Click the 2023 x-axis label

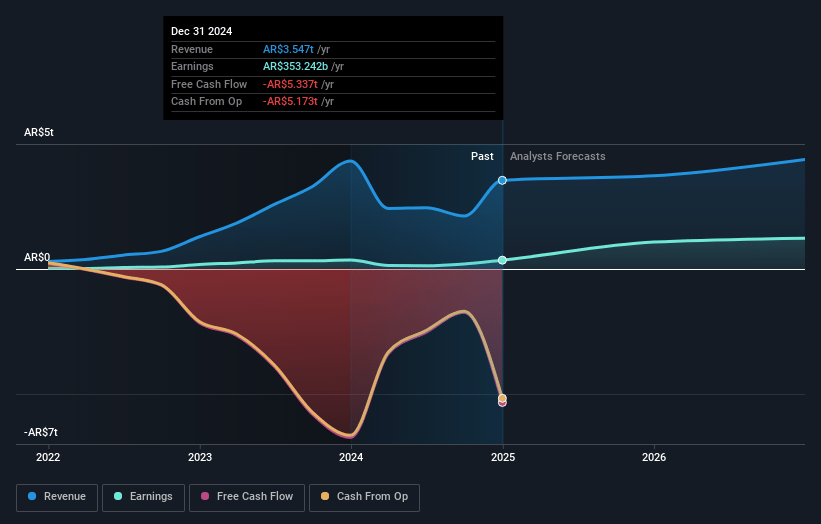[200, 458]
